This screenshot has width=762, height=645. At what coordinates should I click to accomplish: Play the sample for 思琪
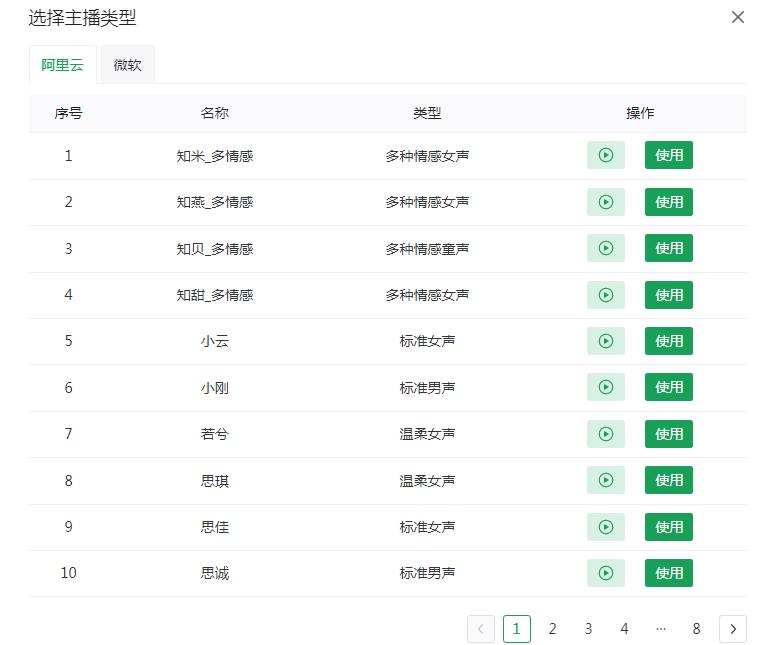pyautogui.click(x=606, y=480)
